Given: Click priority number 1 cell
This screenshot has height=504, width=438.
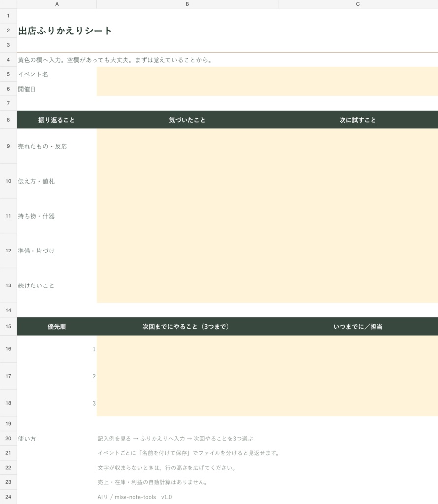Looking at the screenshot, I should tap(57, 349).
